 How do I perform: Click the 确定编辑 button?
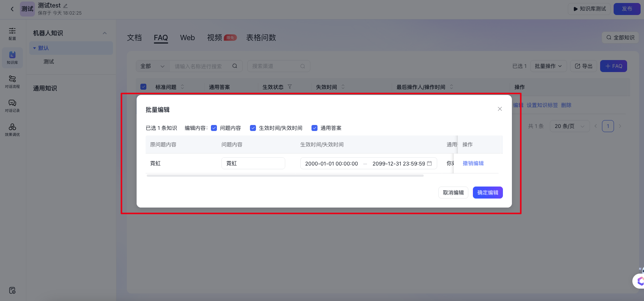(x=487, y=193)
